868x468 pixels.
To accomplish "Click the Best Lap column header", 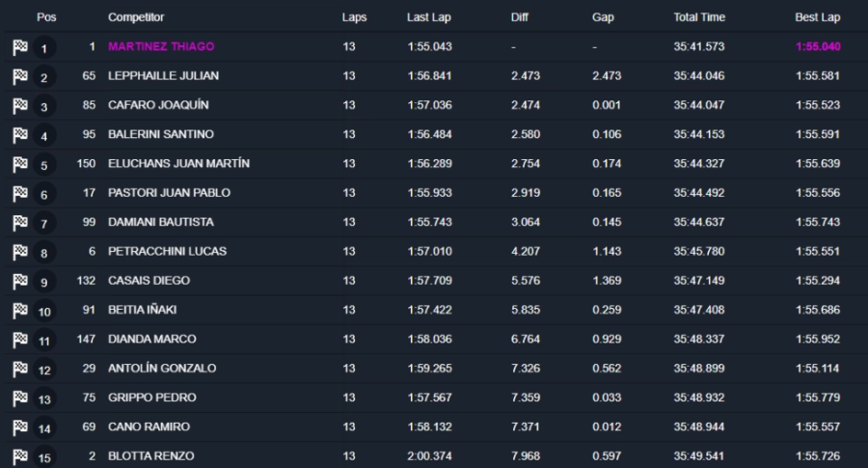I will click(817, 17).
